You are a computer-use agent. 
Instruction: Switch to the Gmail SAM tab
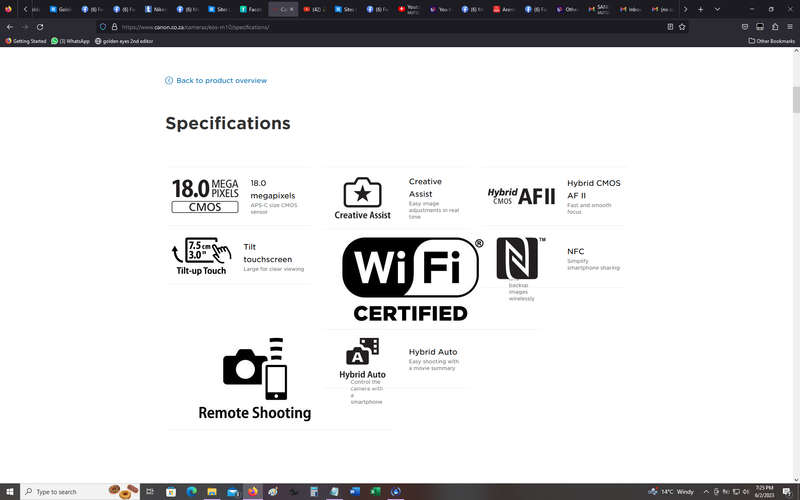(x=599, y=9)
